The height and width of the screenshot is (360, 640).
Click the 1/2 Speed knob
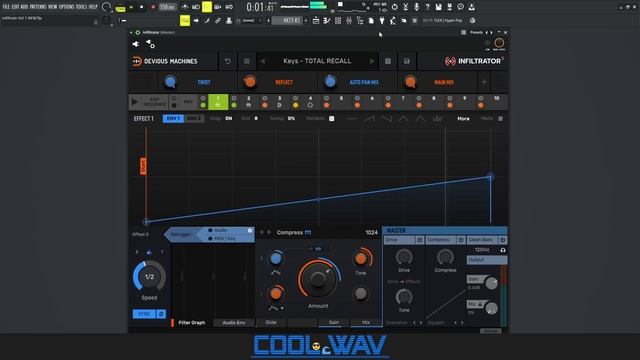pos(149,277)
